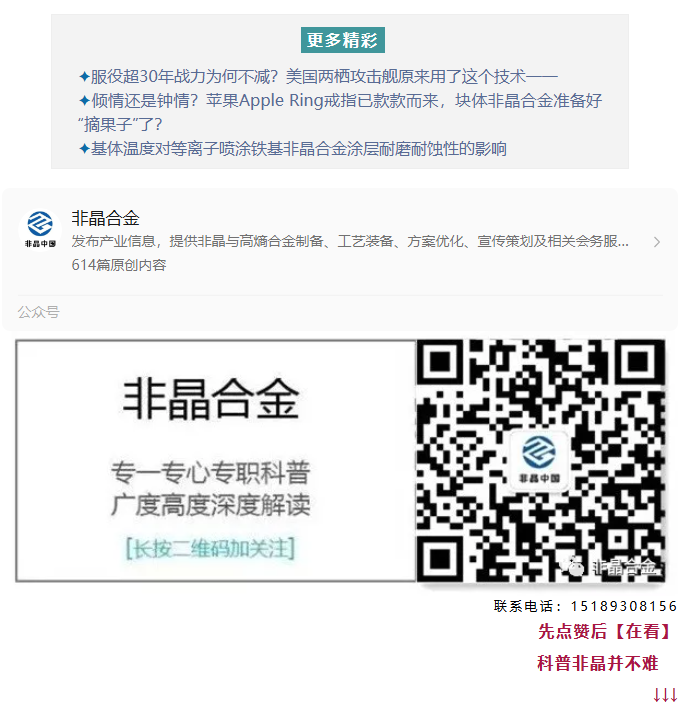Click the 公众号 label under the card
688x725 pixels.
pyautogui.click(x=38, y=312)
